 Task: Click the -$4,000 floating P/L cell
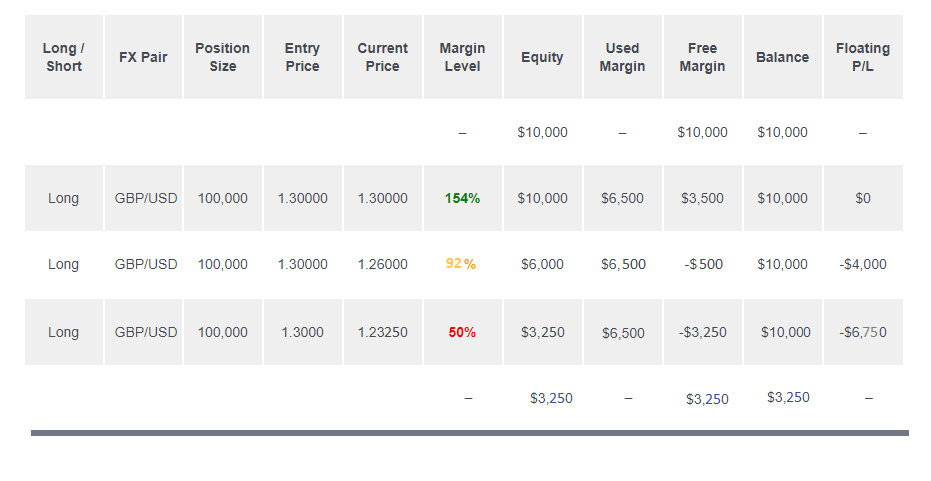863,264
